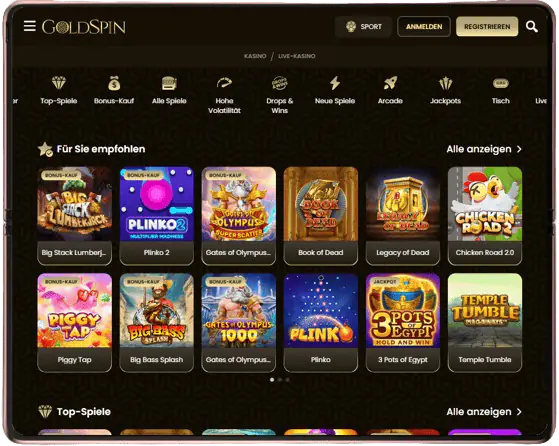The height and width of the screenshot is (446, 559).
Task: Expand Alle anzeigen for Für Sie empfohlen
Action: click(x=484, y=149)
